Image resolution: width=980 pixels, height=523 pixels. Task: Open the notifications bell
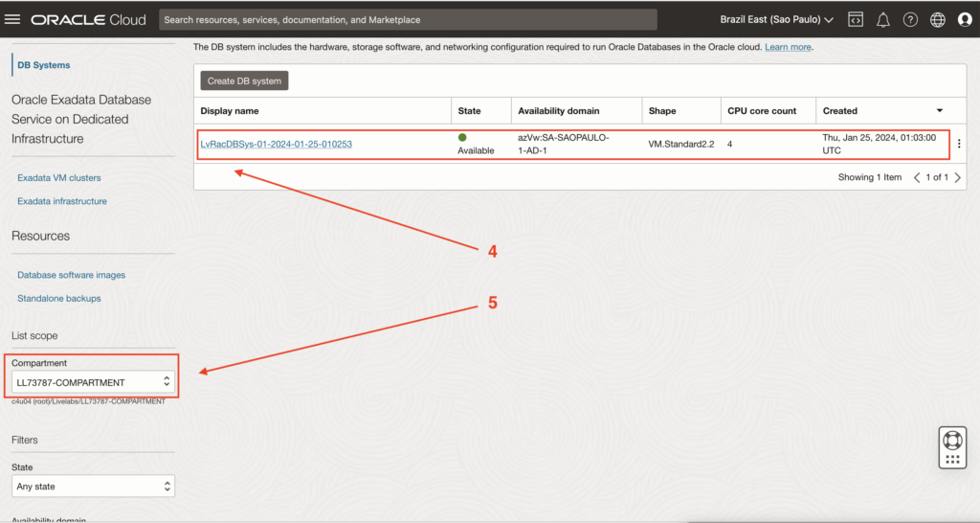click(882, 19)
